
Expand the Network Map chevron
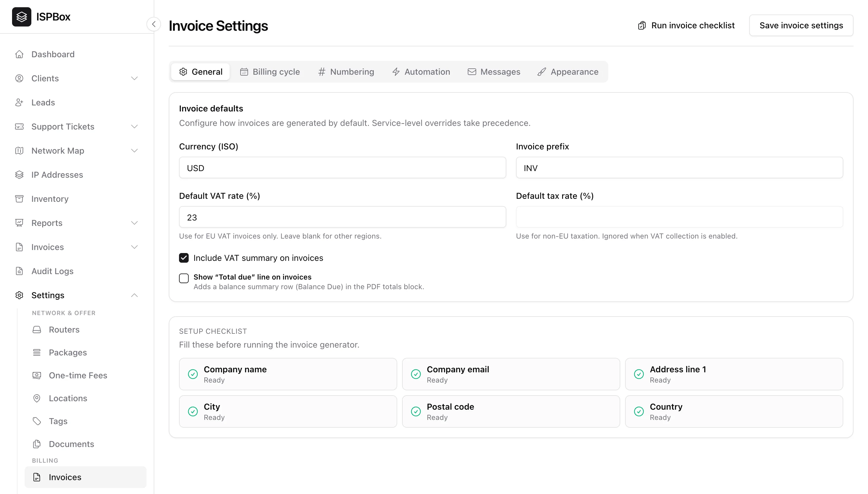click(134, 151)
